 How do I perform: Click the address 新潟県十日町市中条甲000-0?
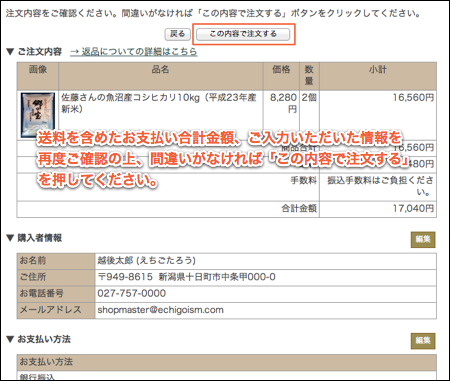(x=217, y=277)
